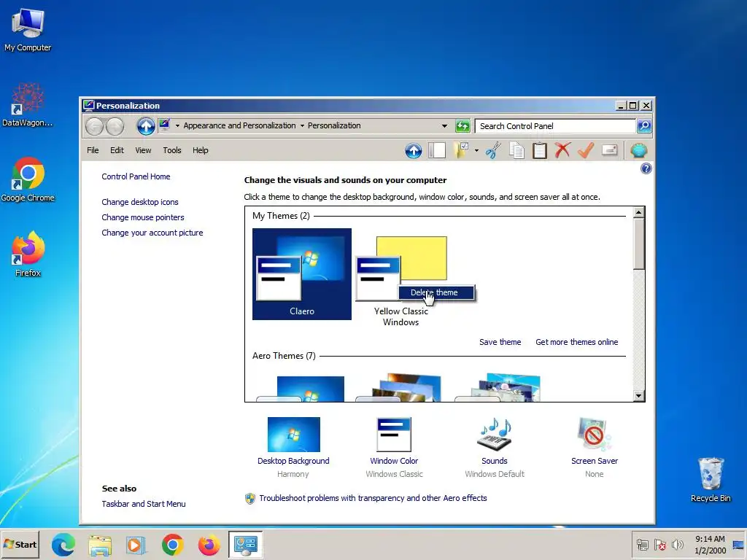
Task: Open Troubleshoot transparency and Aero effects link
Action: (x=373, y=499)
